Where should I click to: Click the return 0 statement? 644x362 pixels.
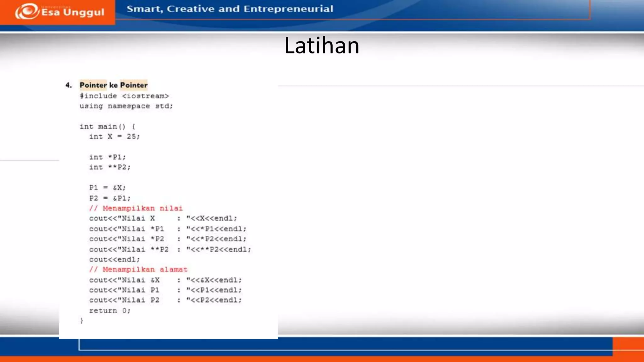tap(110, 311)
